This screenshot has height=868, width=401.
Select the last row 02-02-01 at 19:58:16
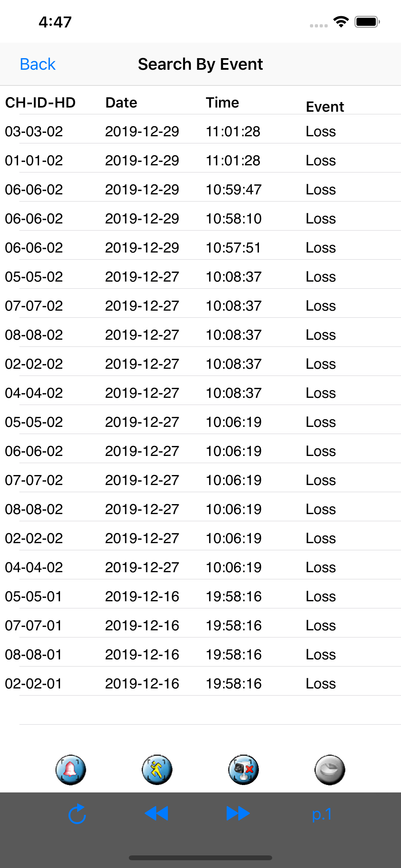[x=200, y=683]
